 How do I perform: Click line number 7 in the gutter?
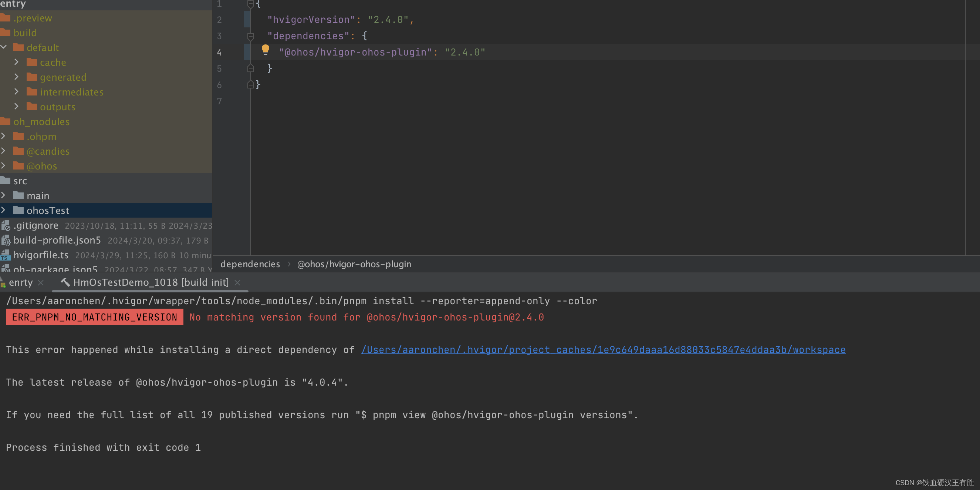click(220, 101)
